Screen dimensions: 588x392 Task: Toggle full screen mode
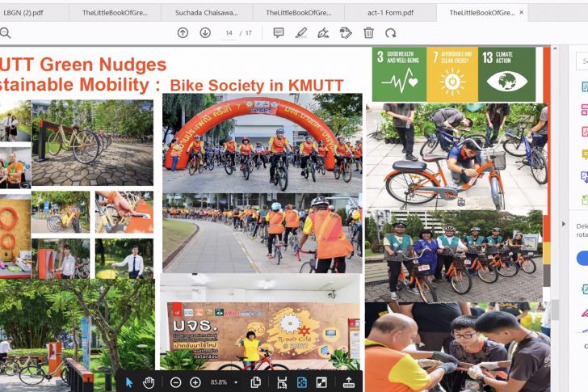pos(321,382)
